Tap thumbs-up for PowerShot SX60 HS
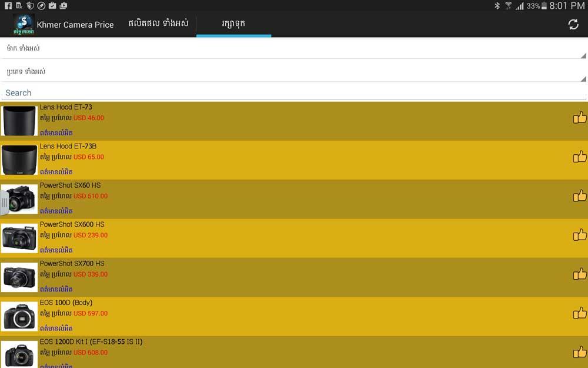Viewport: 588px width, 368px height. point(579,196)
